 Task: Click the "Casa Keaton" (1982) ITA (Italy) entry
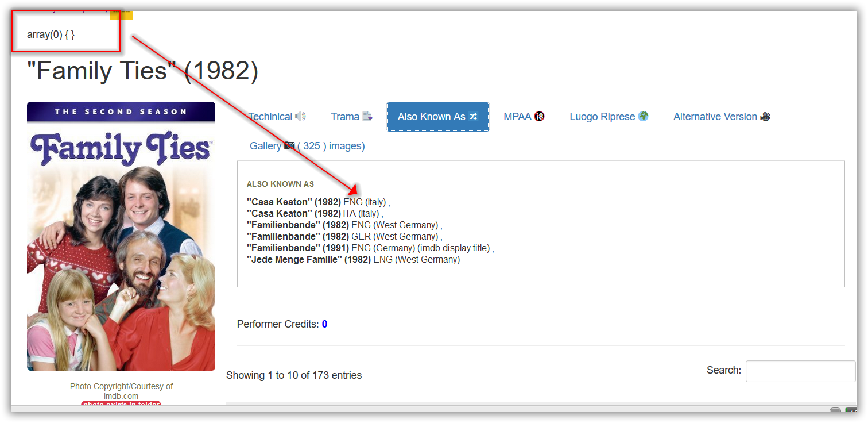tap(315, 214)
